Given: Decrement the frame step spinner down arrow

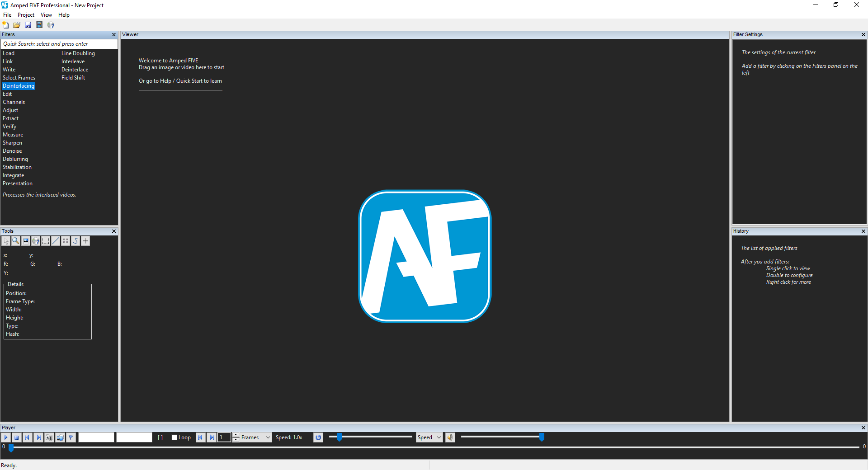Looking at the screenshot, I should pyautogui.click(x=236, y=440).
